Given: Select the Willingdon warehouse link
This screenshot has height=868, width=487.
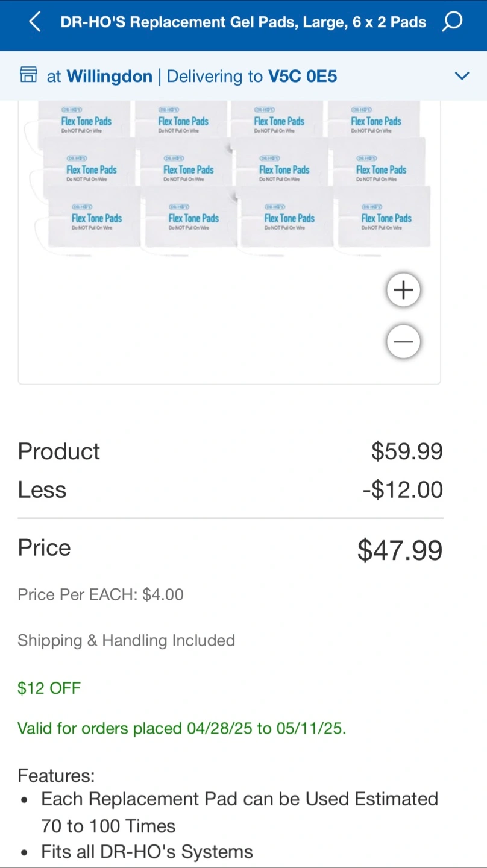Looking at the screenshot, I should [x=109, y=77].
